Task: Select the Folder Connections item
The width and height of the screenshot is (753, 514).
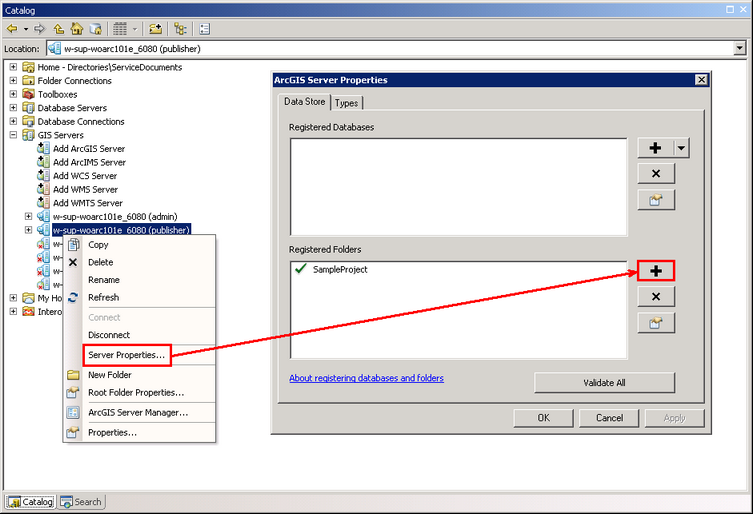Action: point(74,81)
